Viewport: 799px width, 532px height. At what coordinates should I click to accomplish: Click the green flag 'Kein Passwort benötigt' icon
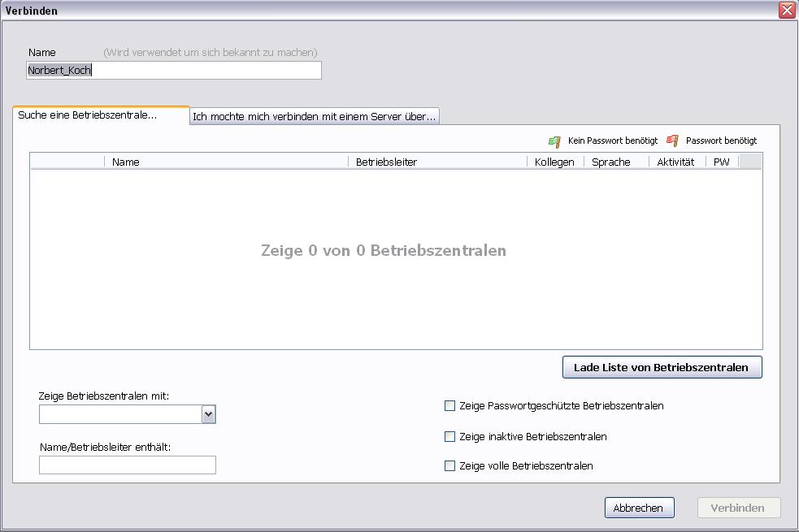(x=554, y=141)
